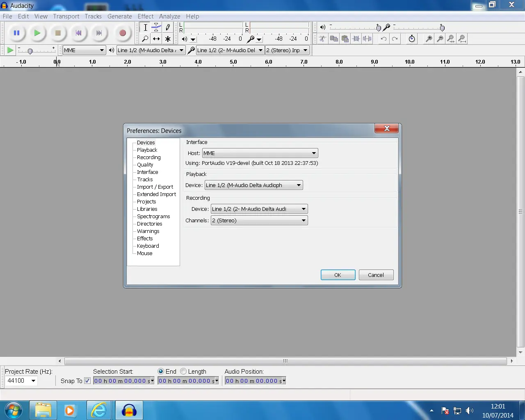Open the File menu
This screenshot has height=420, width=525.
7,16
